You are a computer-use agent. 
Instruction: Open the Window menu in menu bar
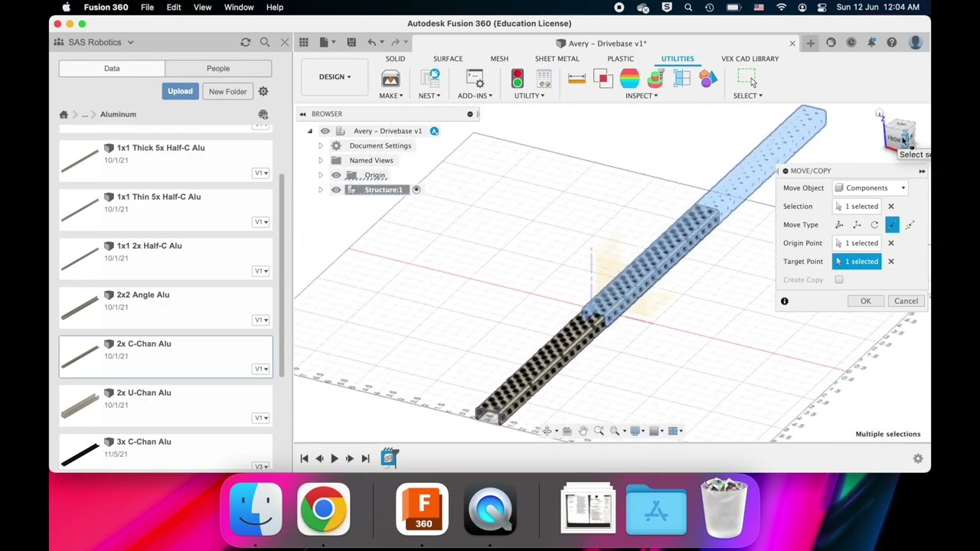pyautogui.click(x=239, y=7)
